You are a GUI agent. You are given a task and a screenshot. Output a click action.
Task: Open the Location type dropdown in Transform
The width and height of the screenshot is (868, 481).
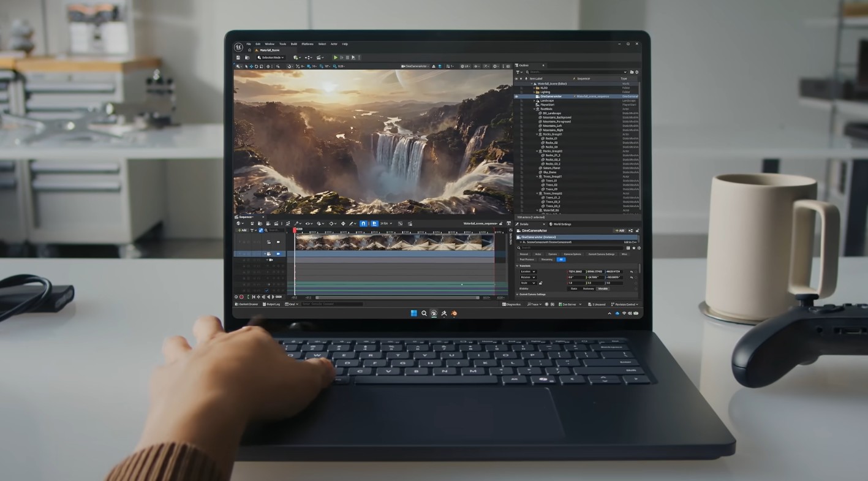(x=528, y=271)
